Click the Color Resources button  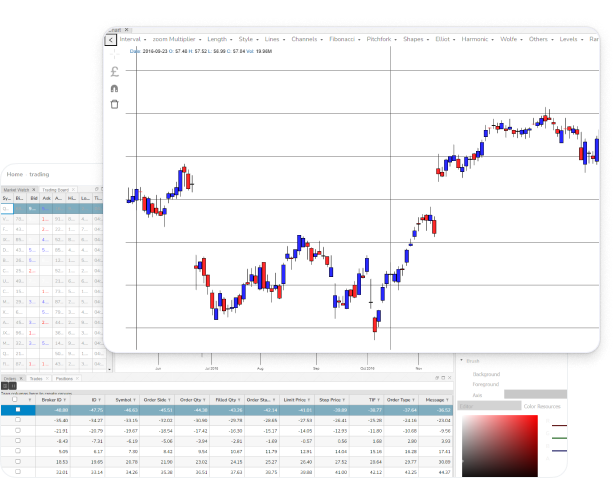tap(543, 406)
